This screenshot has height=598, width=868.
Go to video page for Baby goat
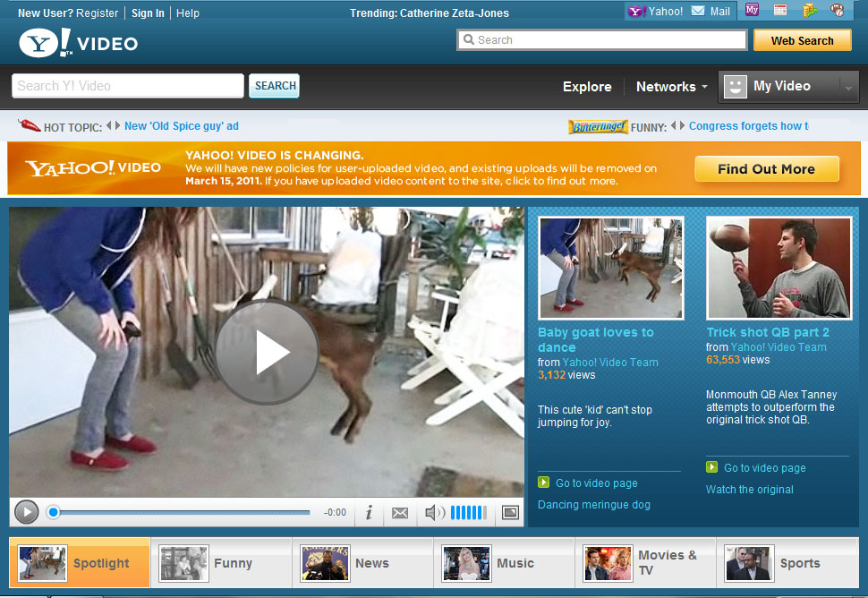coord(597,483)
